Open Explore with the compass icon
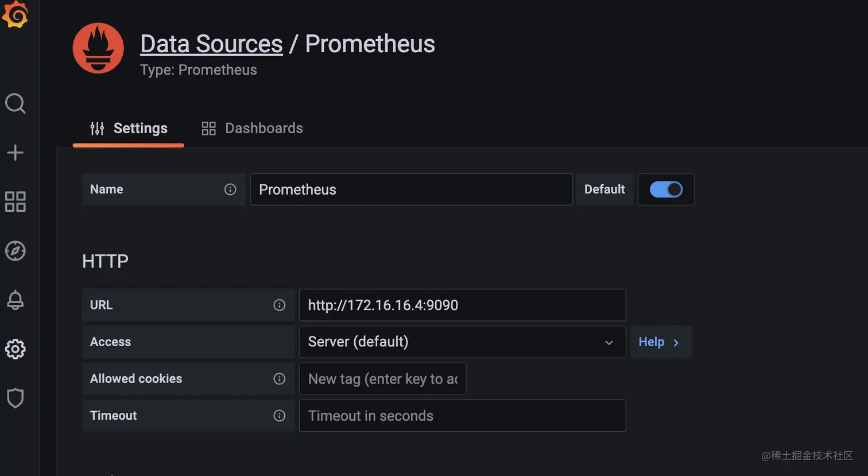This screenshot has width=868, height=476. (x=14, y=251)
